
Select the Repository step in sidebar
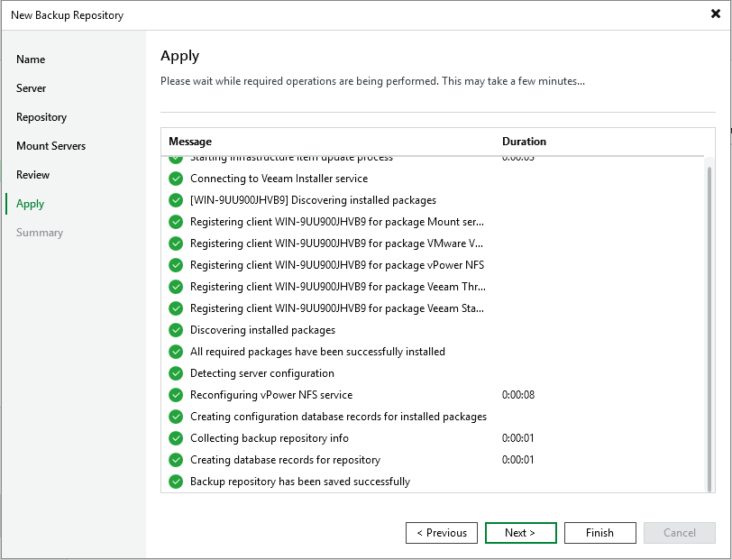(41, 117)
